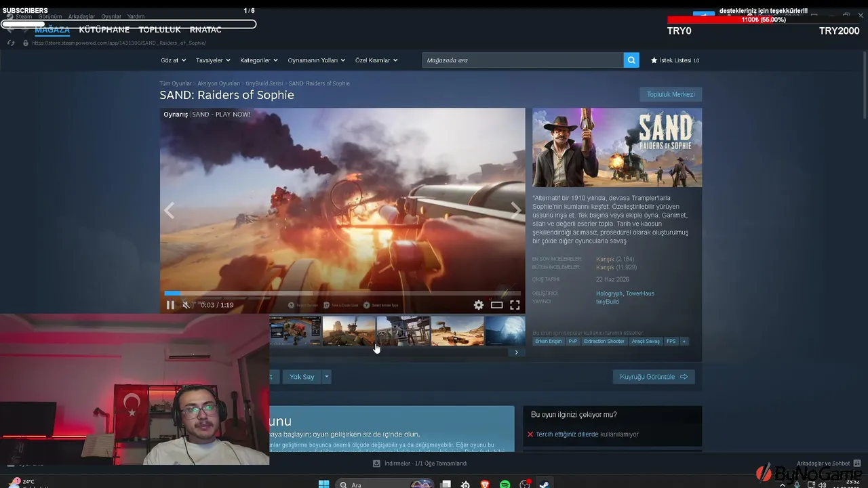868x488 pixels.
Task: Enter fullscreen for the trailer
Action: 515,305
